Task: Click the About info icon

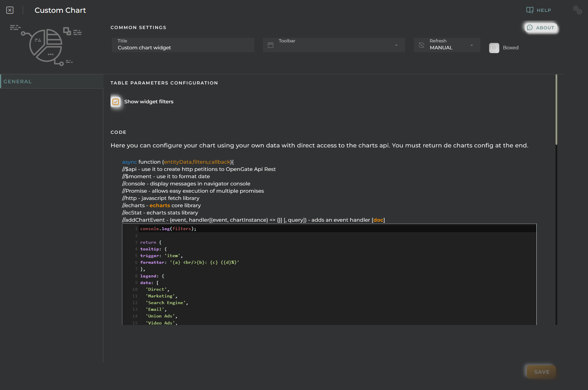Action: click(530, 28)
